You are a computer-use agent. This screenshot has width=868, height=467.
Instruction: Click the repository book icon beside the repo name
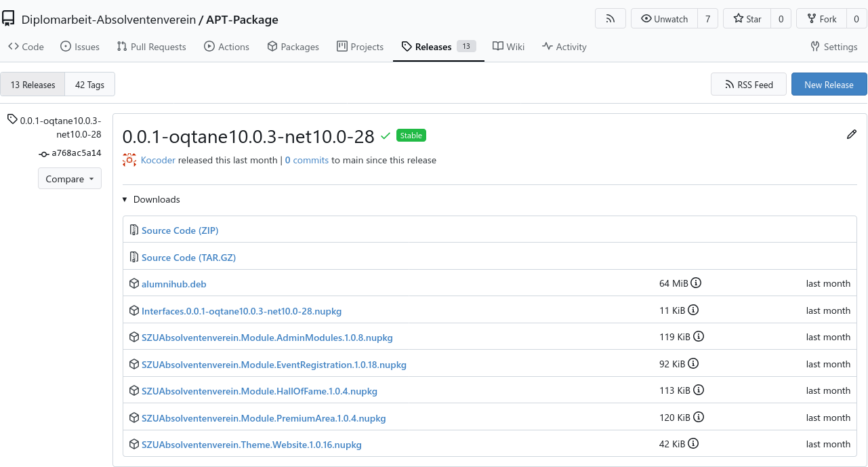[x=9, y=18]
